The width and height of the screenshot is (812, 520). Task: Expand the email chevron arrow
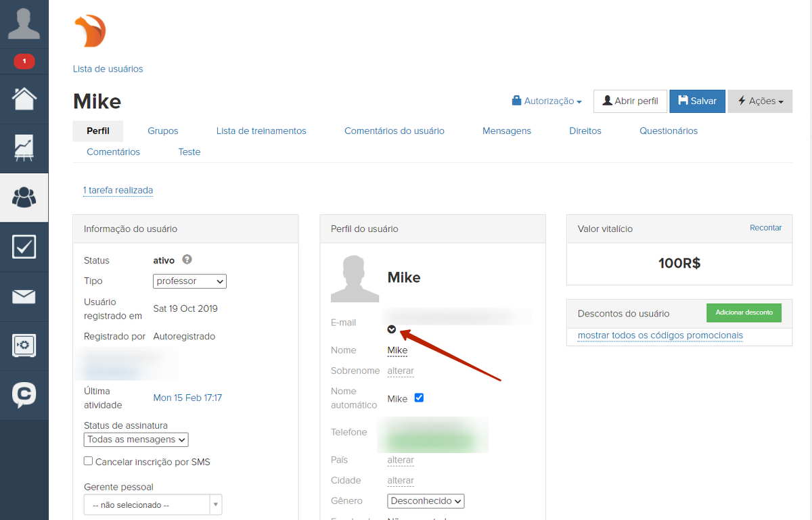click(392, 329)
